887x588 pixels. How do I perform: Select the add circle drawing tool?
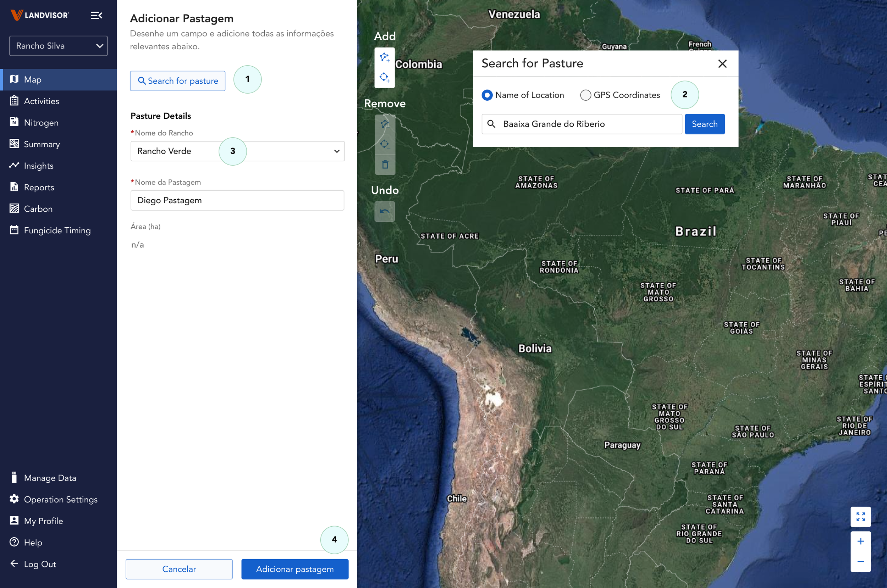pyautogui.click(x=385, y=78)
